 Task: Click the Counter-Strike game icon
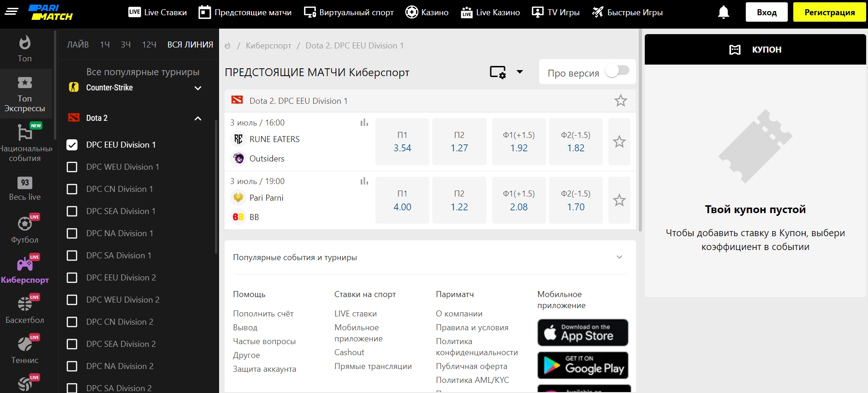click(x=74, y=87)
